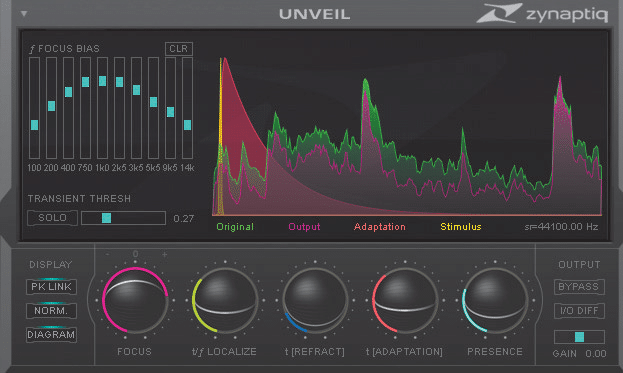Click the FOCUS knob
623x373 pixels.
[x=135, y=300]
